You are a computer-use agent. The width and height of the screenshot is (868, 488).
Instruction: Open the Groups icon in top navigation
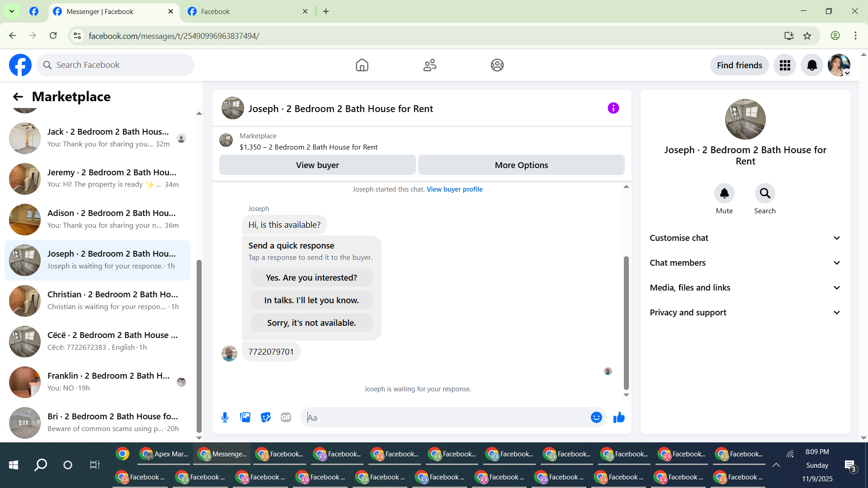point(497,65)
